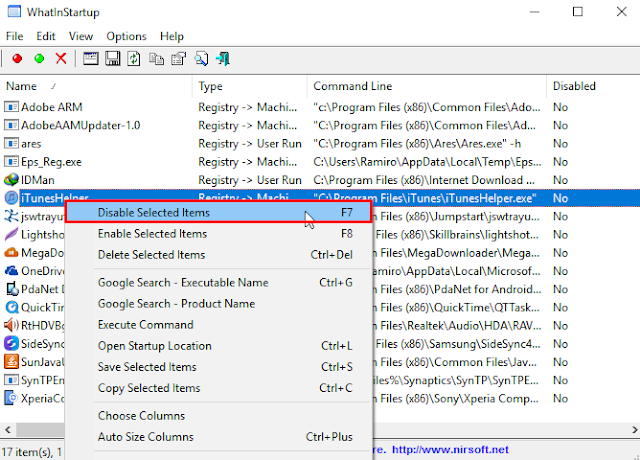Open the View menu

pyautogui.click(x=81, y=36)
